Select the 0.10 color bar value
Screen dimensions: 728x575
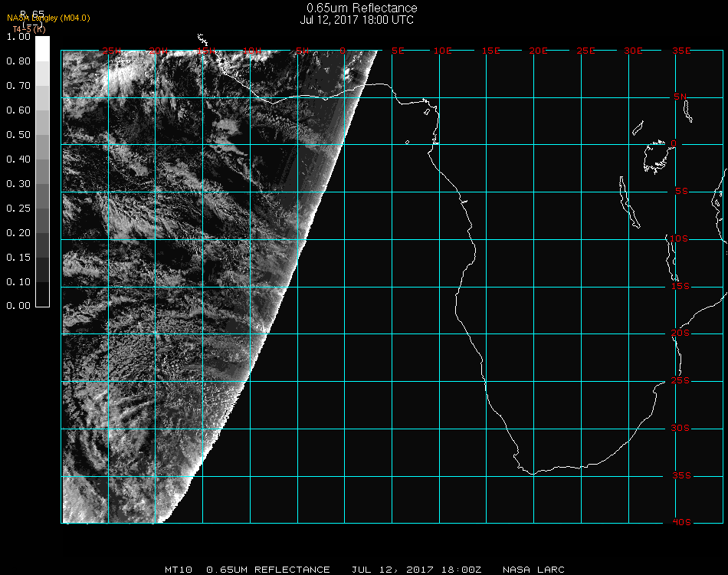click(18, 282)
